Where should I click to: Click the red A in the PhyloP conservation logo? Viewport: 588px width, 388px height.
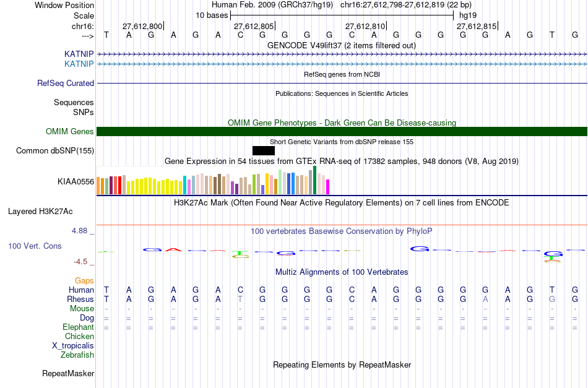click(x=173, y=249)
